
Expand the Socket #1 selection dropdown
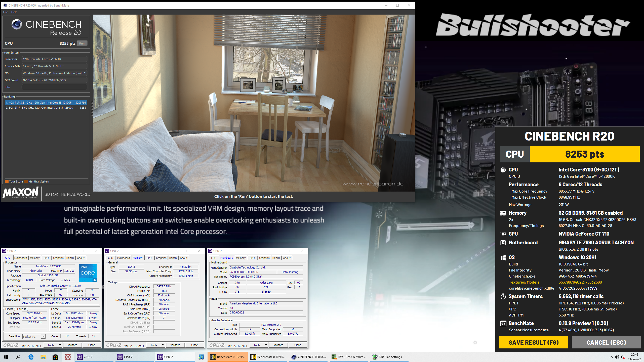(43, 336)
